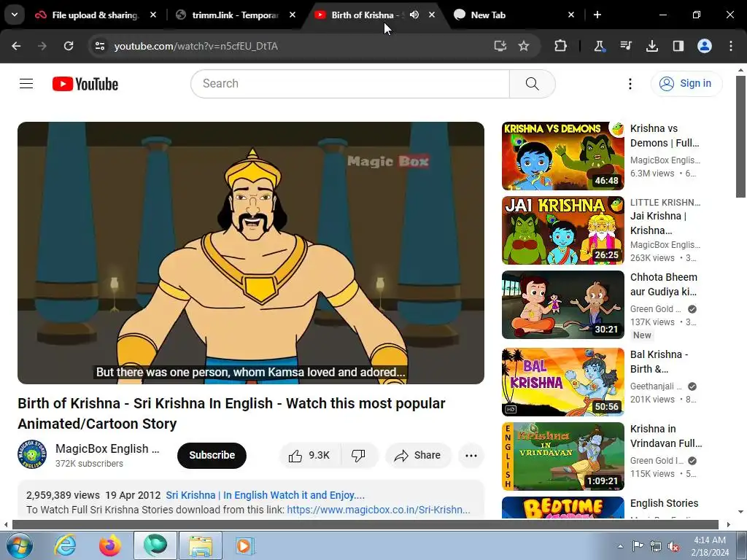Bookmark this page with star icon
This screenshot has width=747, height=560.
pyautogui.click(x=524, y=46)
